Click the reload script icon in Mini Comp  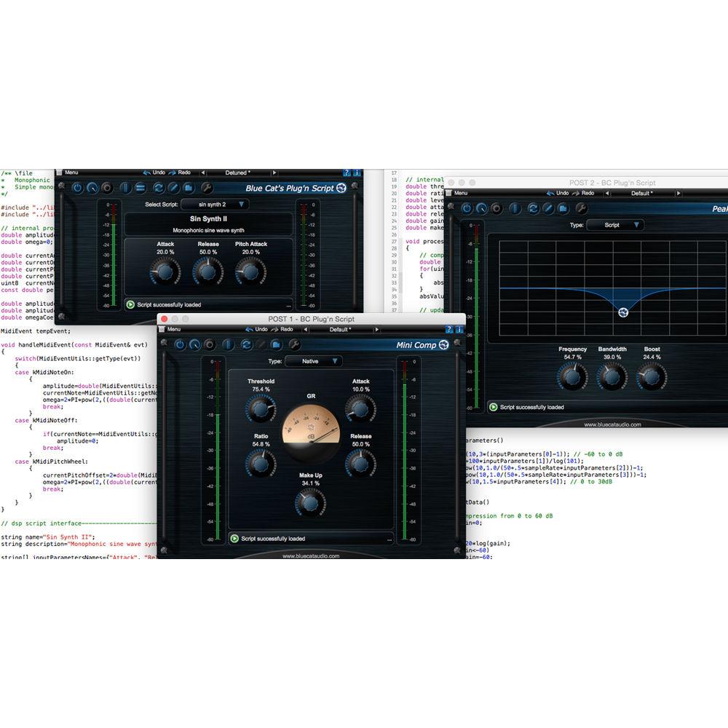(x=246, y=344)
